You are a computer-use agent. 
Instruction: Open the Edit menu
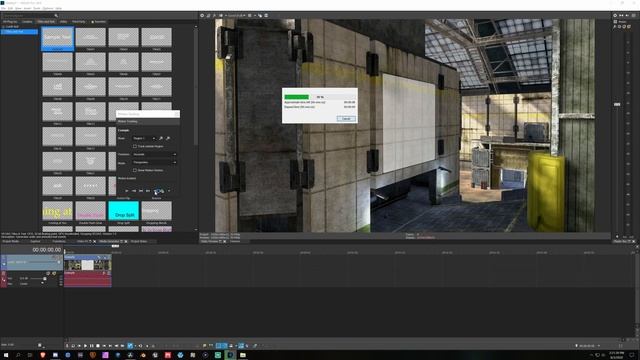(x=10, y=8)
